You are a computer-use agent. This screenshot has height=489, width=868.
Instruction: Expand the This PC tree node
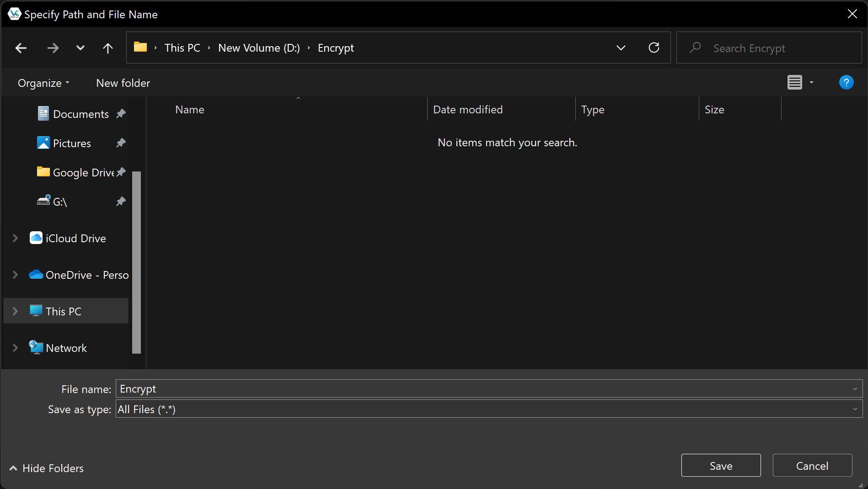pyautogui.click(x=15, y=311)
